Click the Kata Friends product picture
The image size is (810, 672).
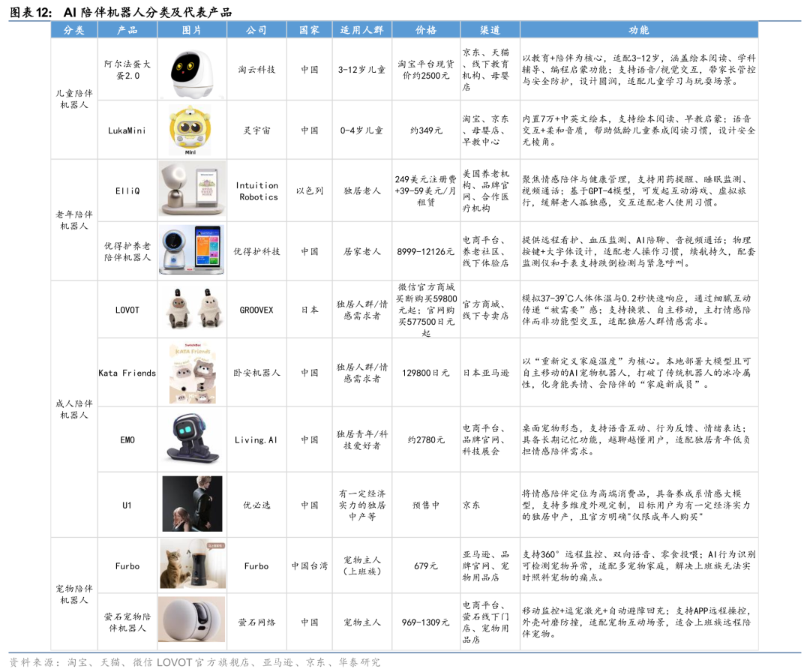pyautogui.click(x=192, y=373)
